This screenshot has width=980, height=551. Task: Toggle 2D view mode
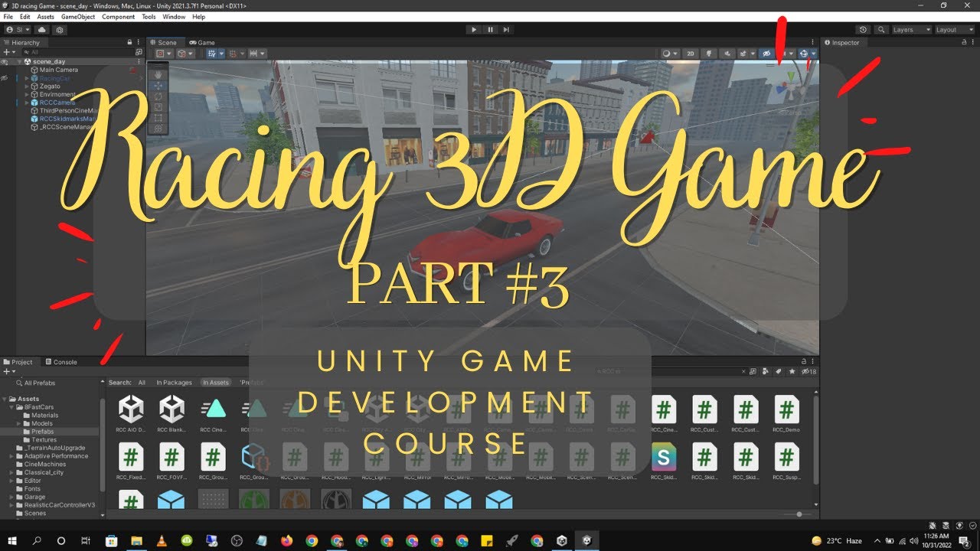690,54
